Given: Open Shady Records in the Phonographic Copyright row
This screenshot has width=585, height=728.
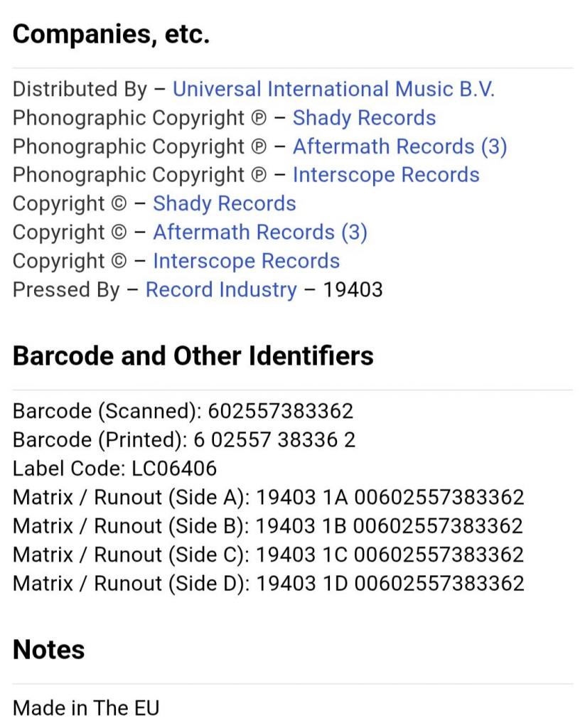Looking at the screenshot, I should click(x=364, y=117).
